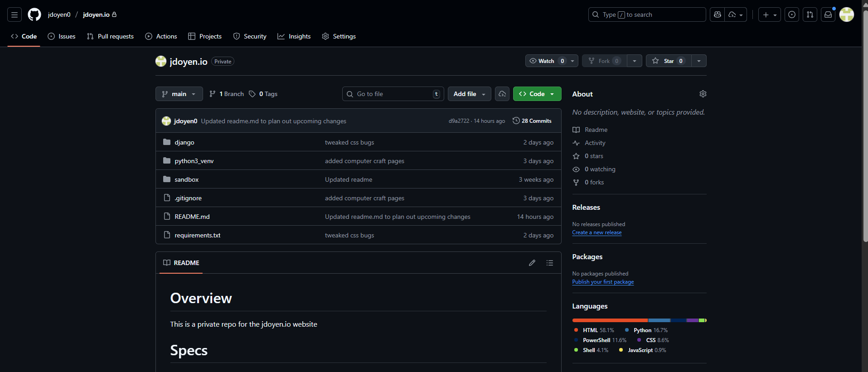Go to the Insights tab
This screenshot has width=868, height=372.
click(x=294, y=36)
